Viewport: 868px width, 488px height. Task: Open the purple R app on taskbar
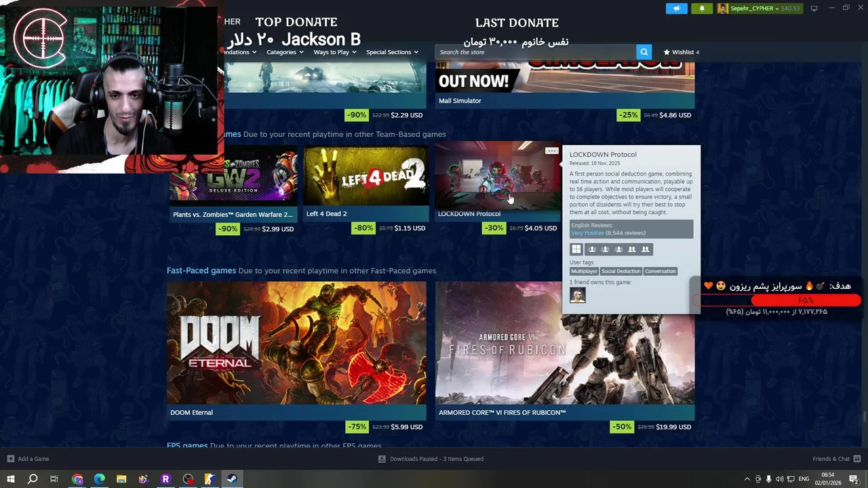click(x=165, y=479)
